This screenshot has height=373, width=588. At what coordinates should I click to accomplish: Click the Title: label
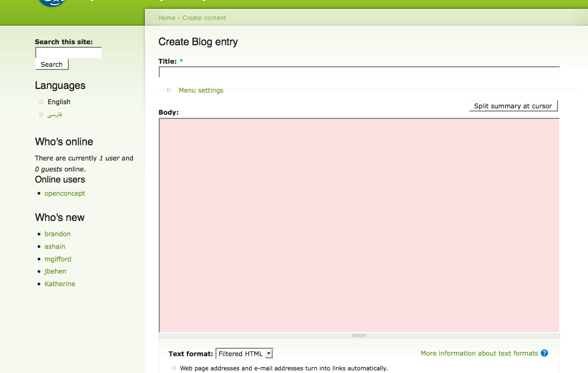167,61
